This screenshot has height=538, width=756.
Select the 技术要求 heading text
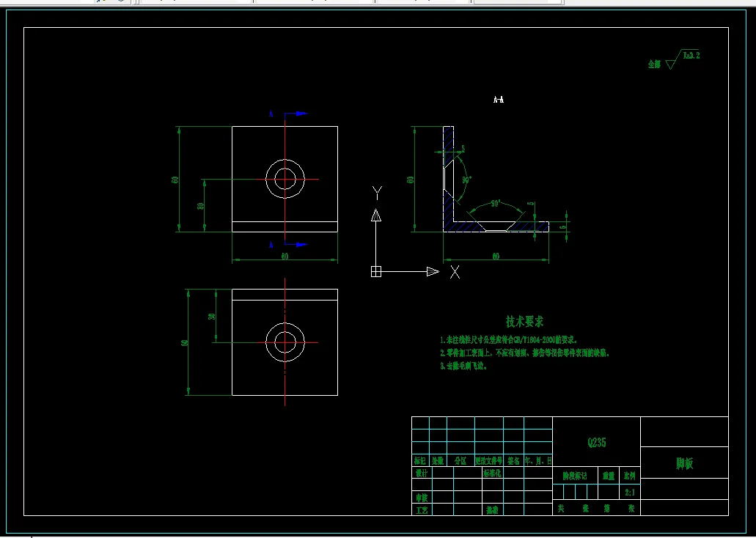pyautogui.click(x=524, y=322)
